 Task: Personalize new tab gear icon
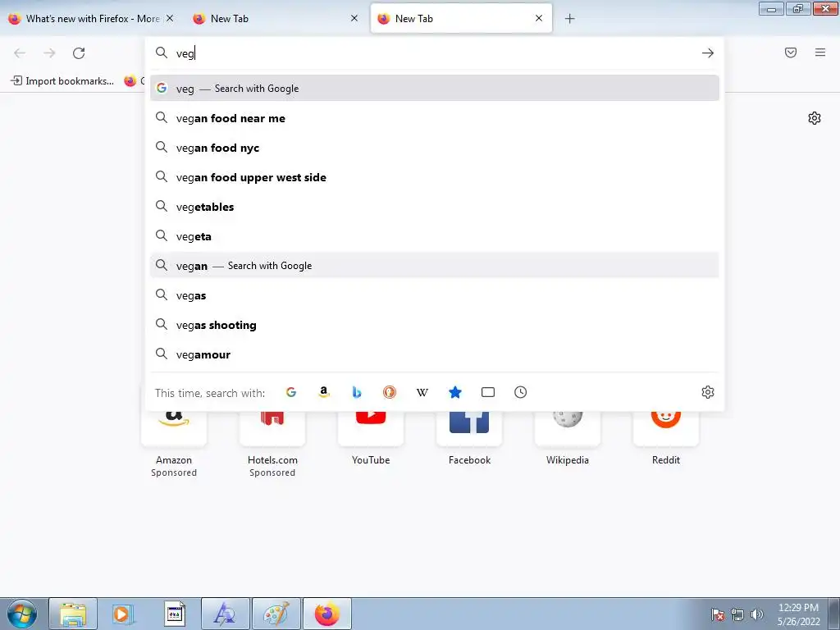point(815,118)
